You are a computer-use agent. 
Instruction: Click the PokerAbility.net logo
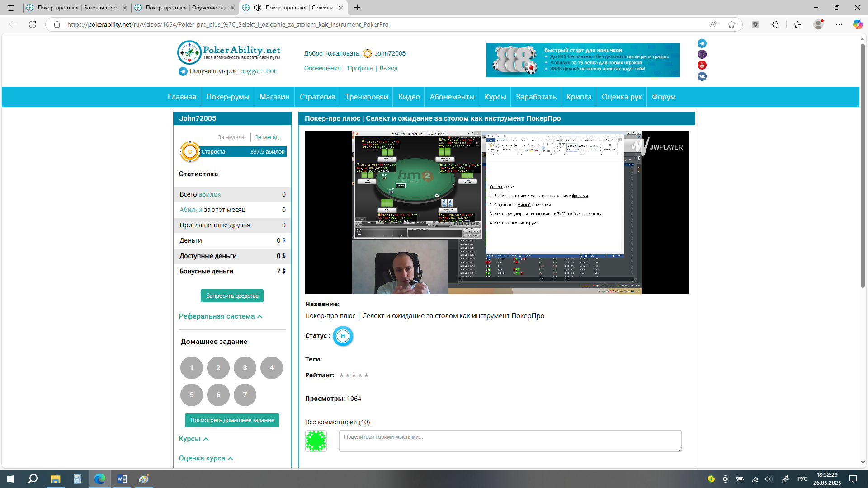click(x=229, y=52)
